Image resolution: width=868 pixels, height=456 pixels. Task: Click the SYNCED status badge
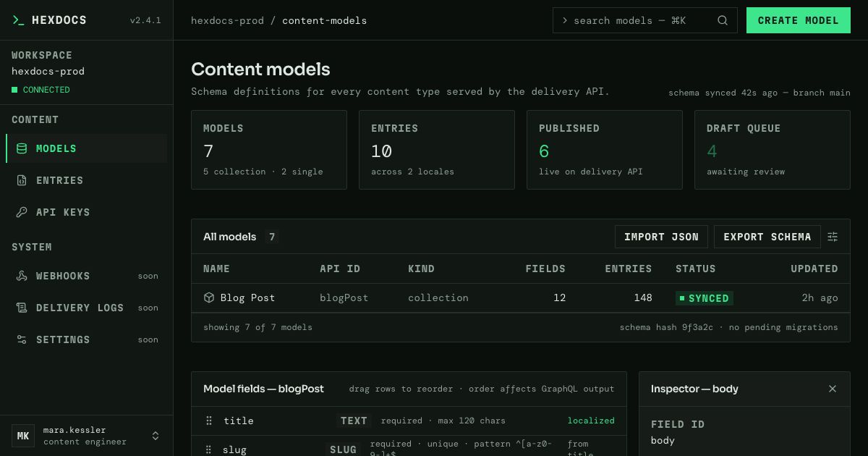pyautogui.click(x=705, y=297)
